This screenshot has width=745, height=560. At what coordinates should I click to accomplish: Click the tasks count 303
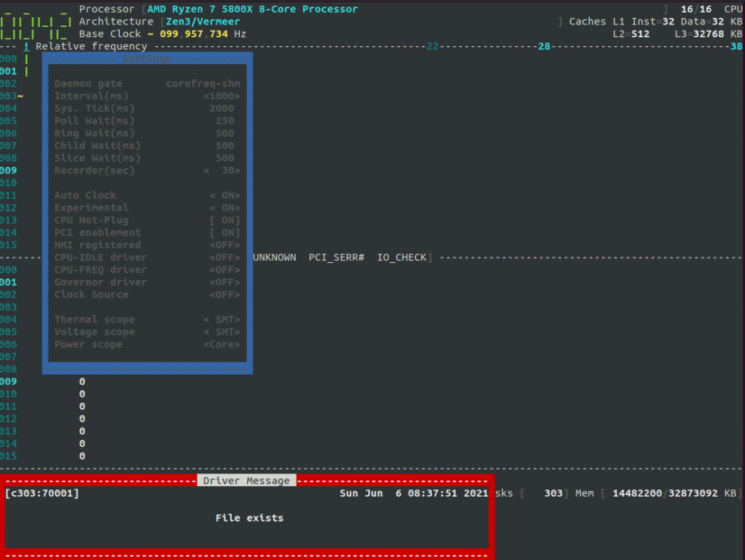[554, 493]
